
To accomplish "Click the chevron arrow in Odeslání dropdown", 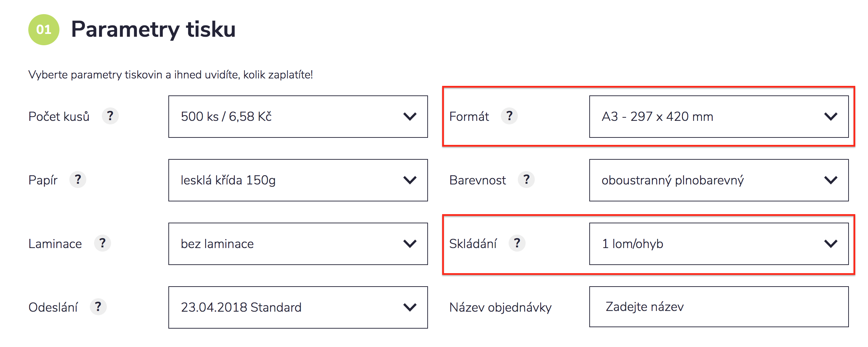I will 410,307.
